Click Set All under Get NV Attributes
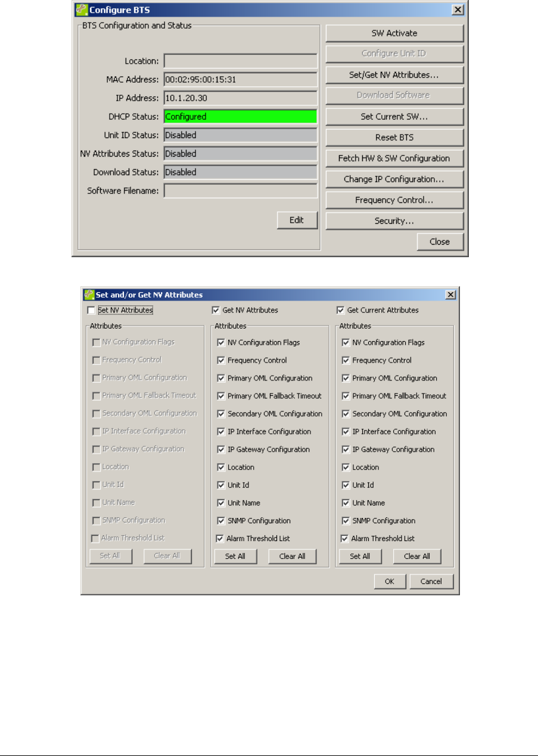The image size is (538, 756). click(x=235, y=557)
